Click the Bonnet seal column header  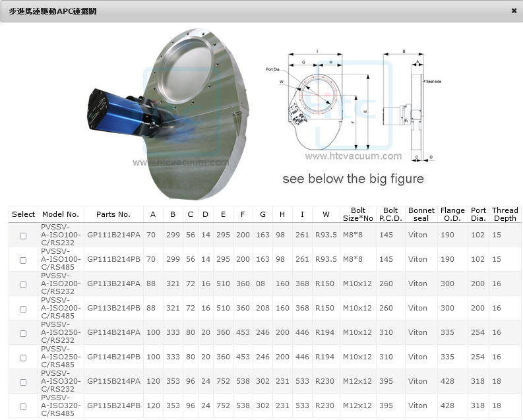click(421, 214)
